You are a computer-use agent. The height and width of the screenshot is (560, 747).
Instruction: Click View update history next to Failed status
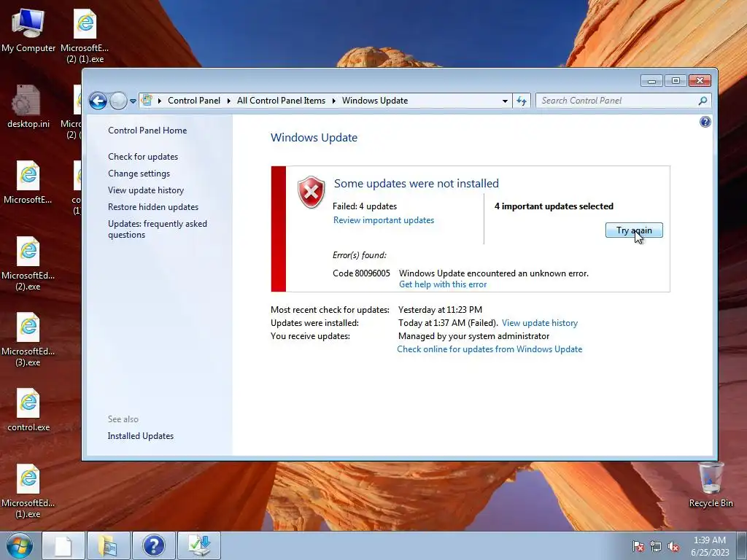coord(539,323)
